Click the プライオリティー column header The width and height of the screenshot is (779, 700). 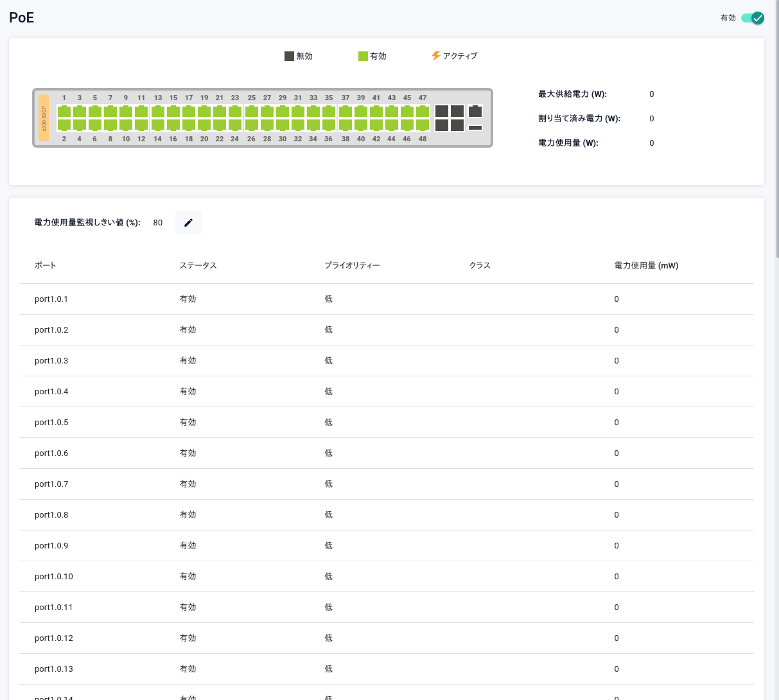click(352, 265)
